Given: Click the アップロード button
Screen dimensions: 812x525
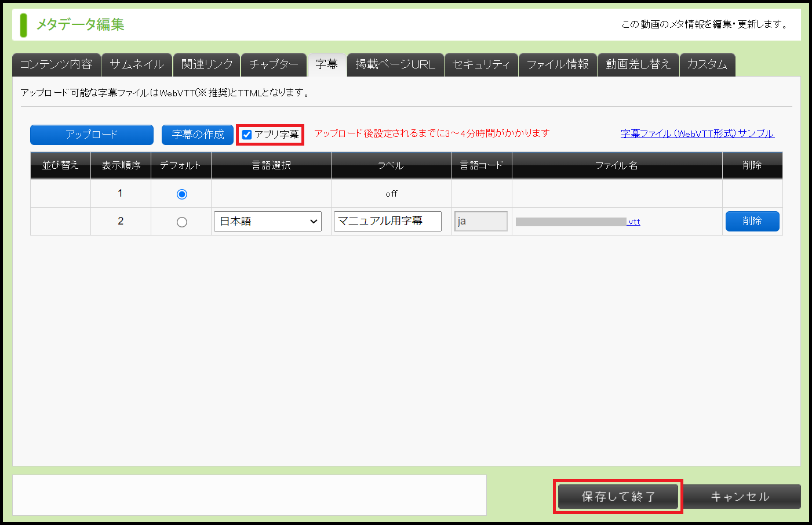Looking at the screenshot, I should (92, 135).
